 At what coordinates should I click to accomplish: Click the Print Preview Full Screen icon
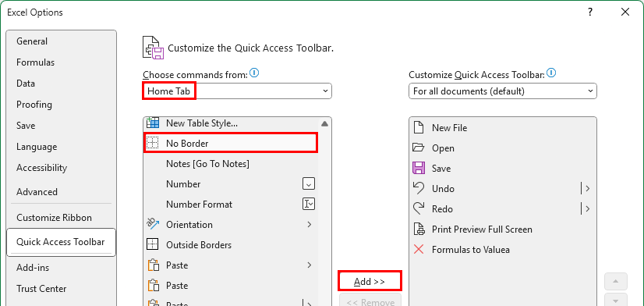pyautogui.click(x=419, y=229)
